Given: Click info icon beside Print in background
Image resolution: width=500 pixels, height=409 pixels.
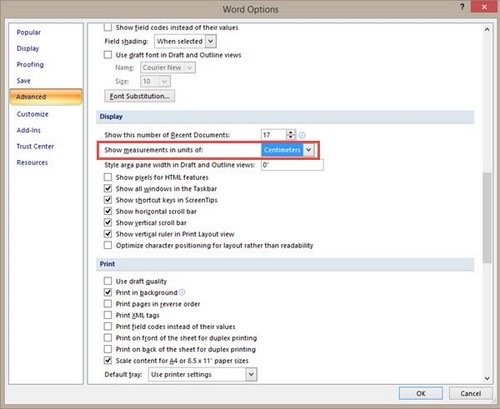Looking at the screenshot, I should point(182,292).
